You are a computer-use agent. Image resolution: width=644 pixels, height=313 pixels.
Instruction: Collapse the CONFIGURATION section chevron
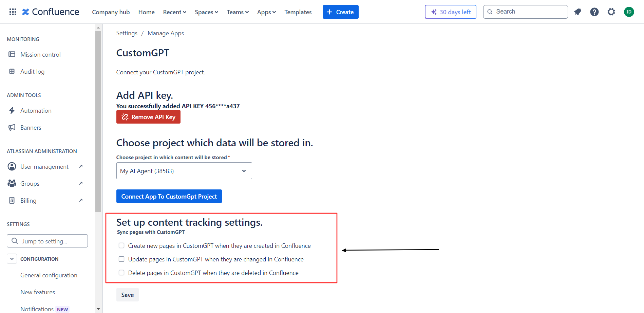point(12,259)
